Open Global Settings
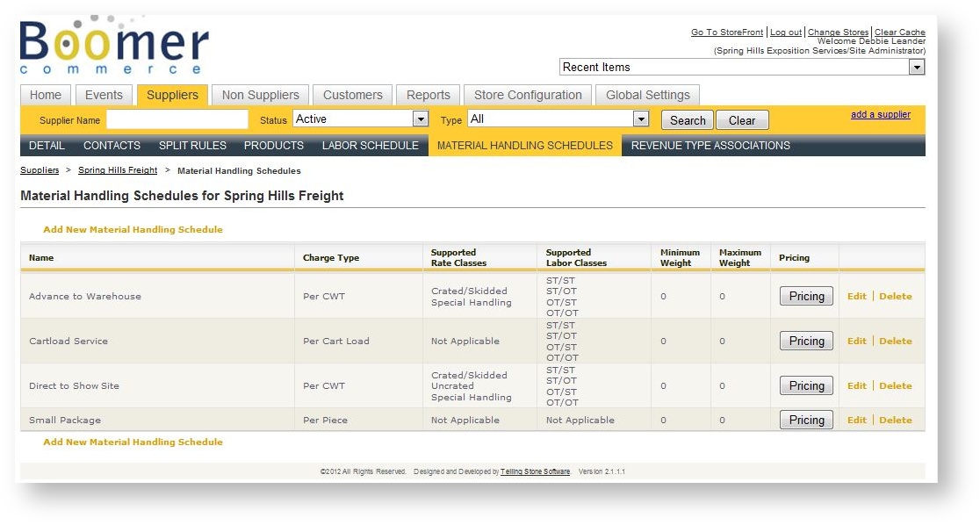Viewport: 980px width, 525px height. pyautogui.click(x=647, y=95)
